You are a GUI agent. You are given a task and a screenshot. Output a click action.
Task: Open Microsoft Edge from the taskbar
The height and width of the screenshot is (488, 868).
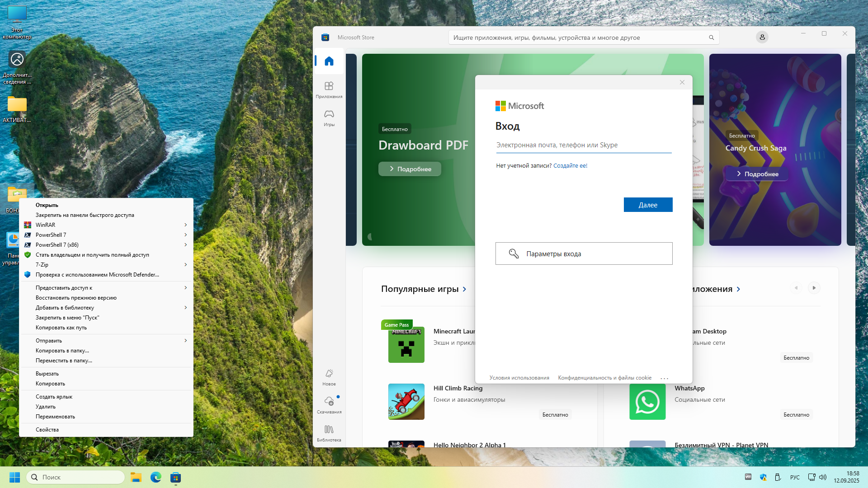pos(156,477)
